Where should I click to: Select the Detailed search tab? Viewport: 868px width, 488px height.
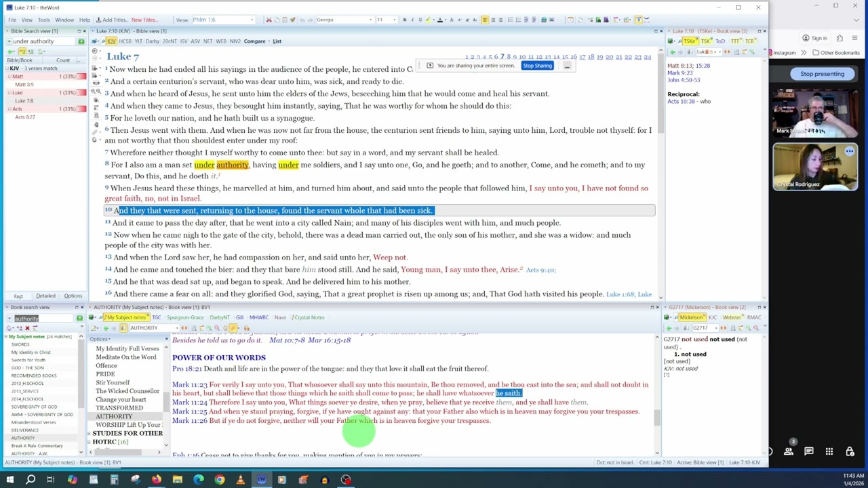45,296
